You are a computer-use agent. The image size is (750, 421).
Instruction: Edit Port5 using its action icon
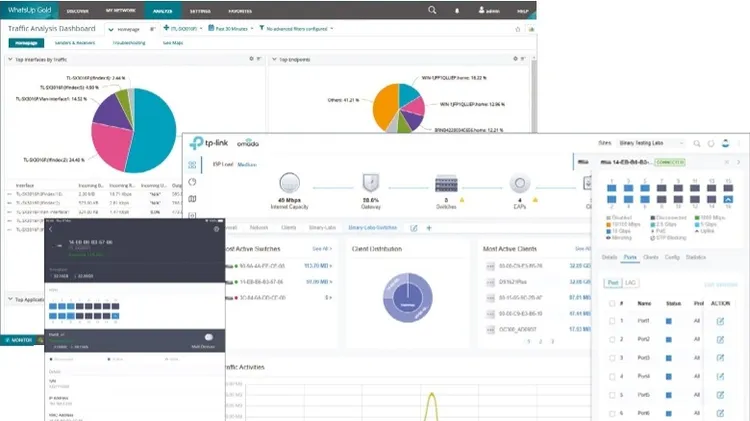[720, 395]
